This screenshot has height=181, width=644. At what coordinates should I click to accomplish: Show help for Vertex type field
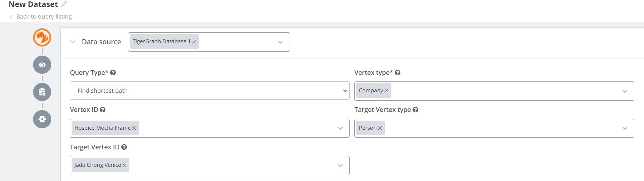398,73
